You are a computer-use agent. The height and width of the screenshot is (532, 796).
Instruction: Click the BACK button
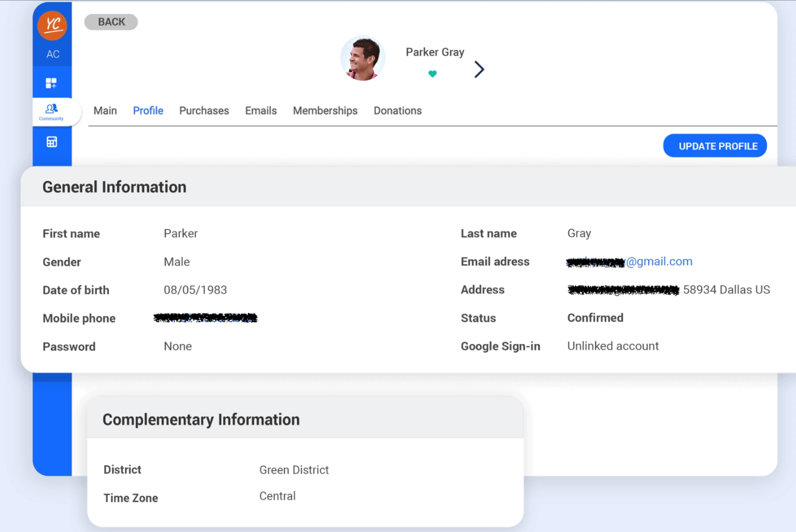(x=111, y=21)
